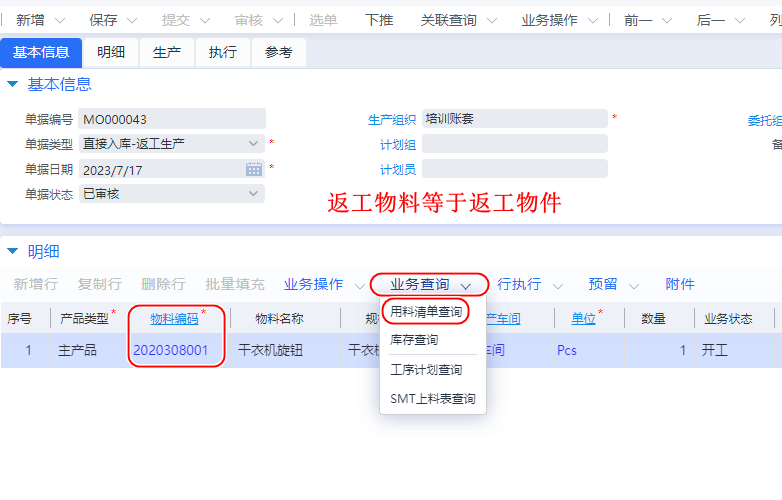Screen dimensions: 782x500
Task: Switch to the 执行 tab
Action: [222, 53]
